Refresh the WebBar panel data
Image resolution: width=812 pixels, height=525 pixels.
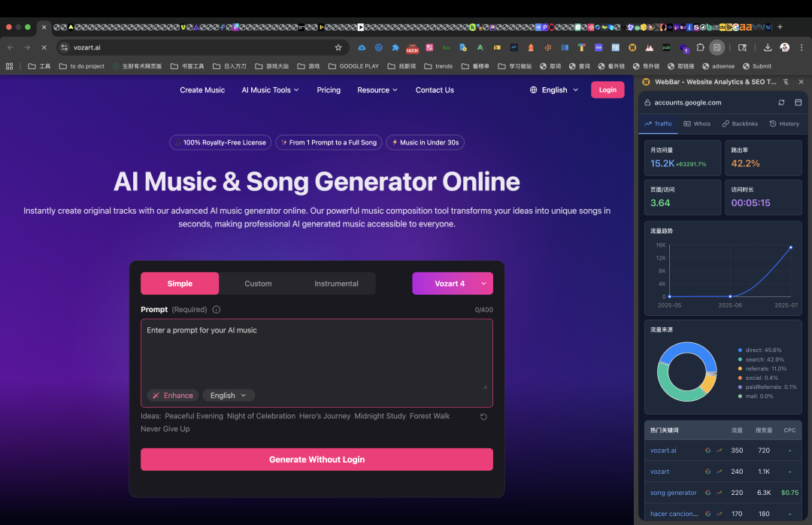(781, 102)
